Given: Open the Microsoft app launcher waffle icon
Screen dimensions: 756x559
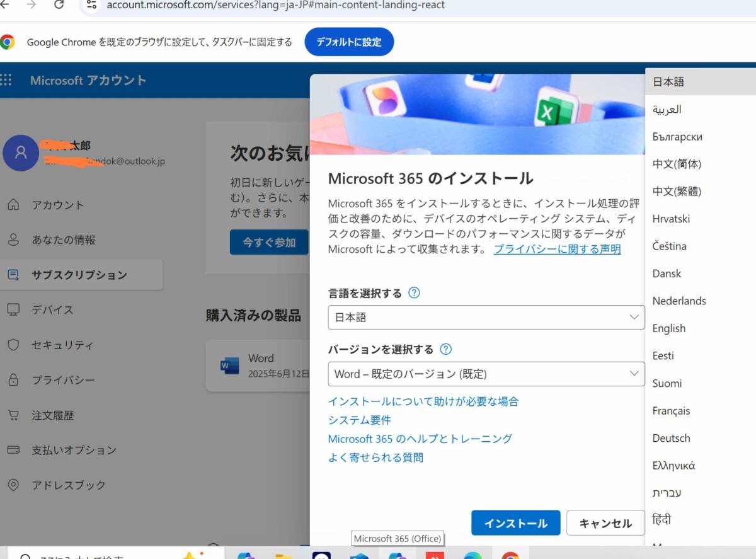Looking at the screenshot, I should click(x=8, y=81).
